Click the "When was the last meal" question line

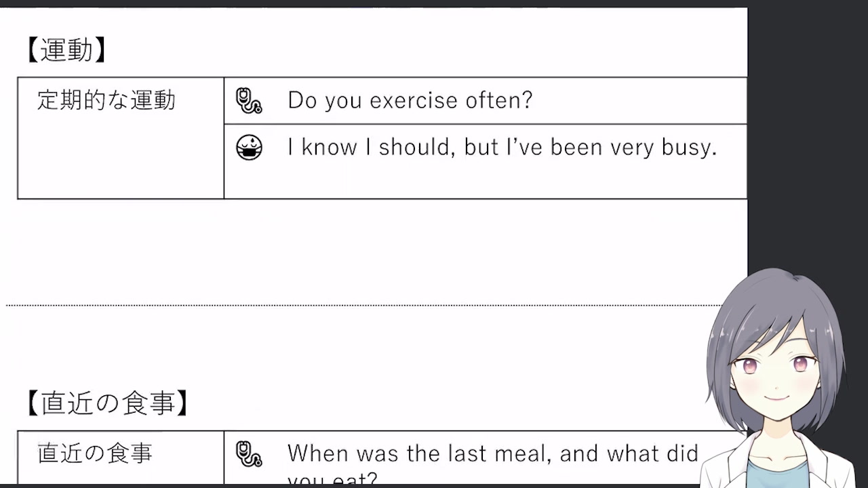pyautogui.click(x=492, y=453)
